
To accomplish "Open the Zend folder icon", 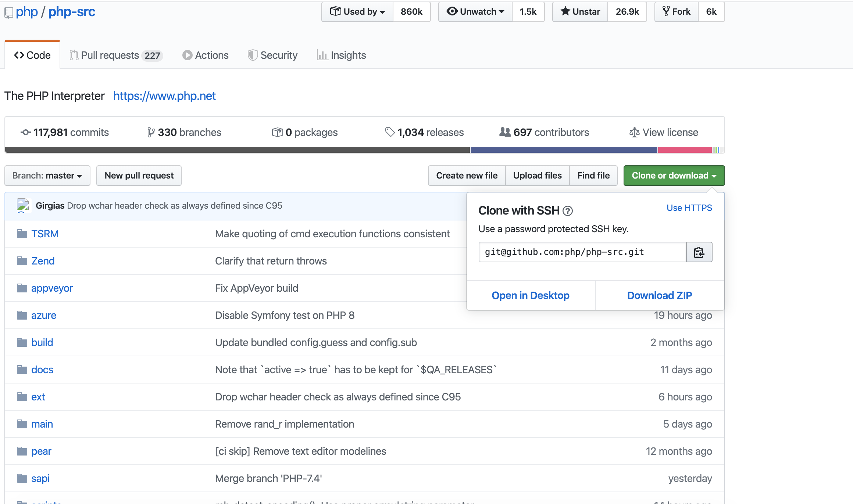I will [22, 261].
